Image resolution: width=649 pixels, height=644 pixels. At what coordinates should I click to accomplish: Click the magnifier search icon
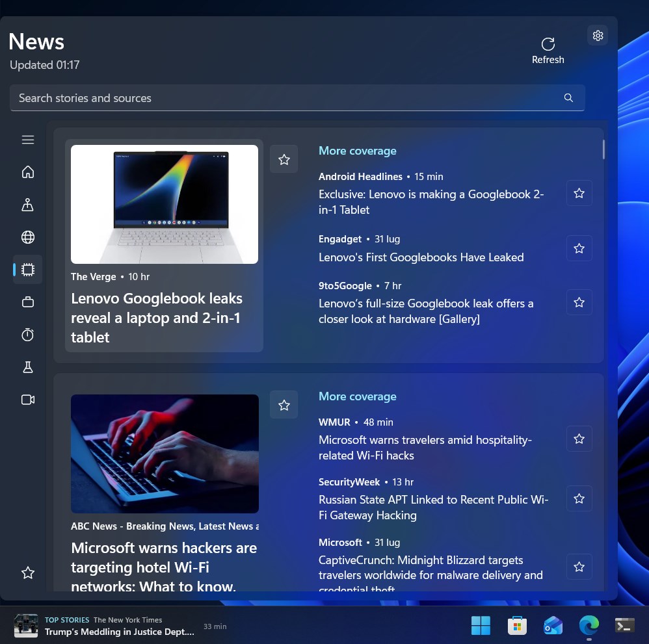tap(568, 97)
